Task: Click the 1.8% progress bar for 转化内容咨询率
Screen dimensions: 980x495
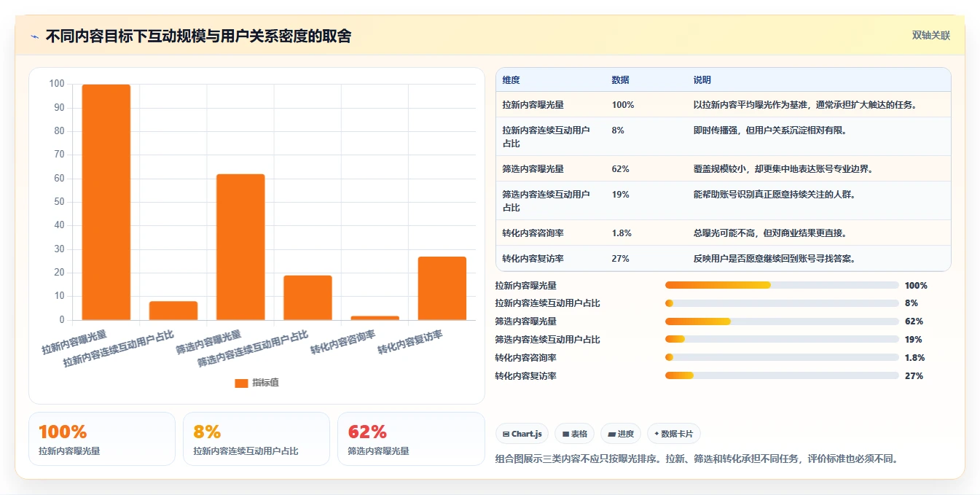Action: [x=782, y=357]
